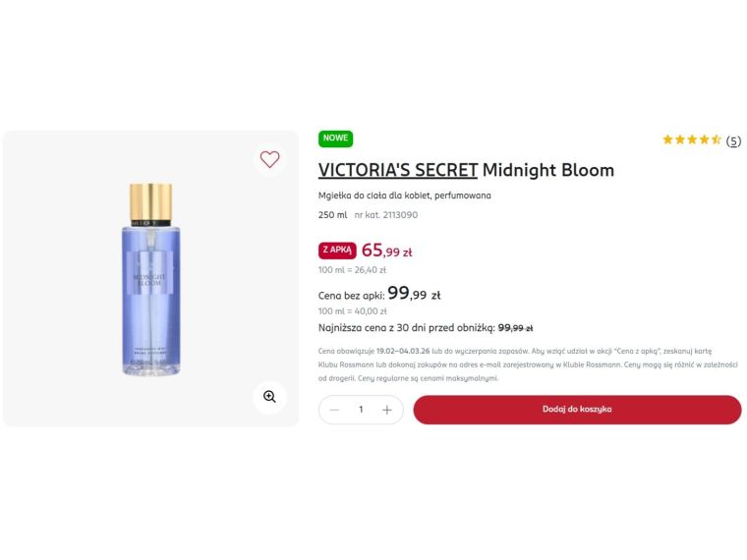Viewport: 747px width, 560px height.
Task: Open image zoom with magnifier icon
Action: pos(269,397)
